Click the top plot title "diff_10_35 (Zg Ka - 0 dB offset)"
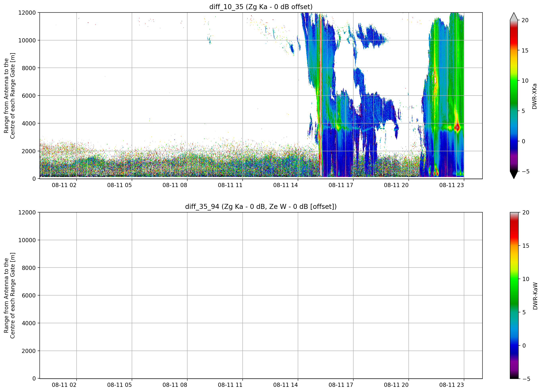 [x=261, y=7]
